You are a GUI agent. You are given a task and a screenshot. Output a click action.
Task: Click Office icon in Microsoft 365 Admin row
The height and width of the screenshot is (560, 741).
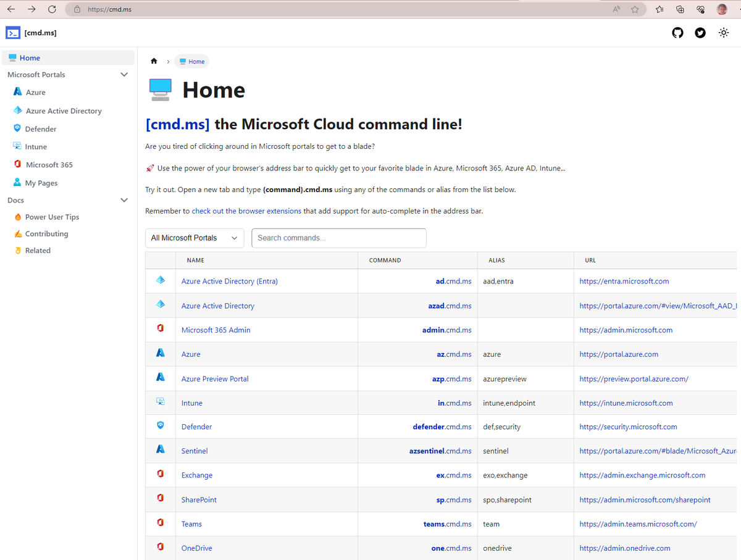pos(161,329)
